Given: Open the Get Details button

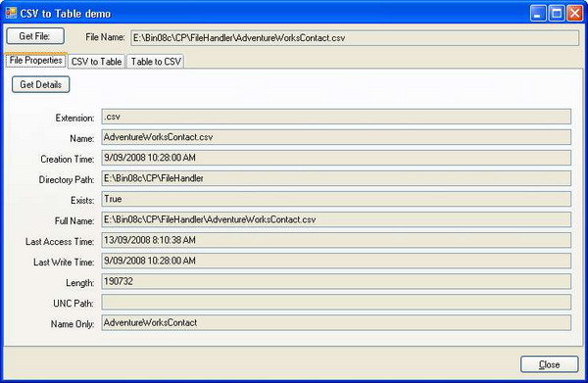Looking at the screenshot, I should (40, 84).
